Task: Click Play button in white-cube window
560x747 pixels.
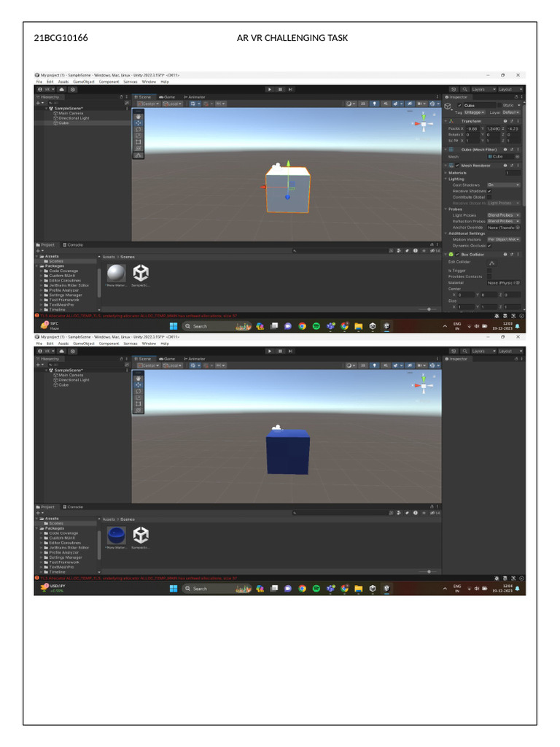Action: click(x=270, y=90)
